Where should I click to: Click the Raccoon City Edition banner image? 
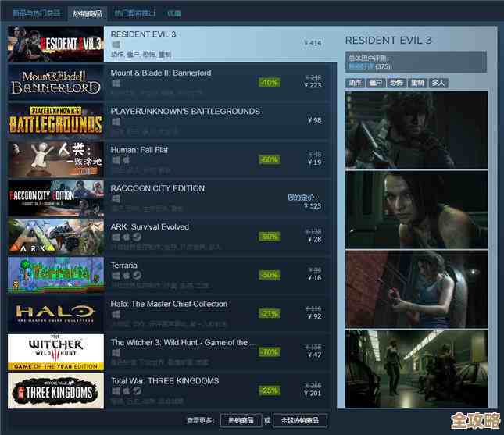click(55, 198)
